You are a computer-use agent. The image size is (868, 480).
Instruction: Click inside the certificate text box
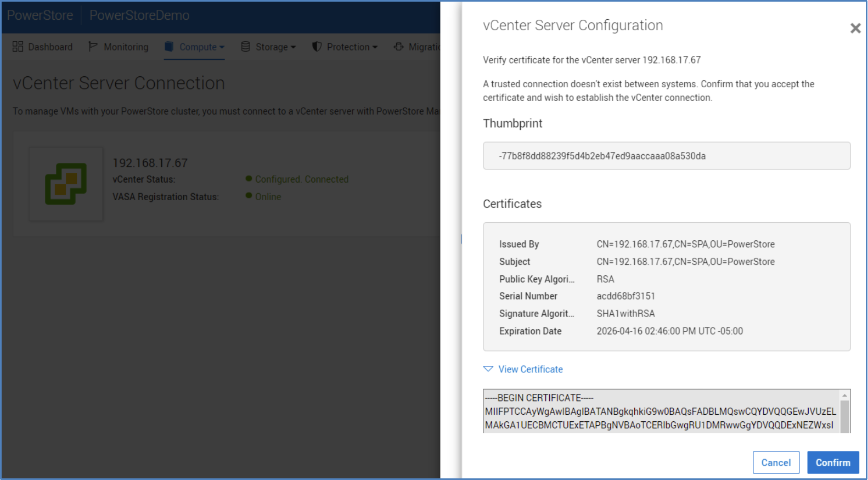click(x=661, y=411)
